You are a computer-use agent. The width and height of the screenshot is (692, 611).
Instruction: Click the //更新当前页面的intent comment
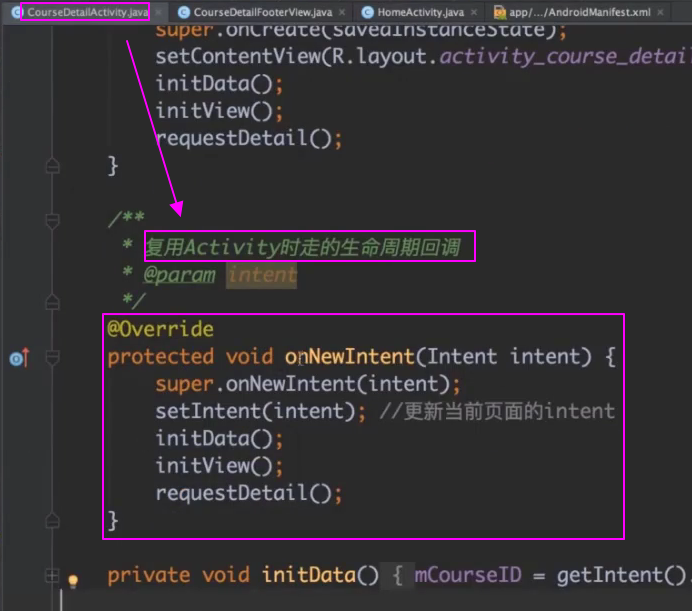[497, 411]
